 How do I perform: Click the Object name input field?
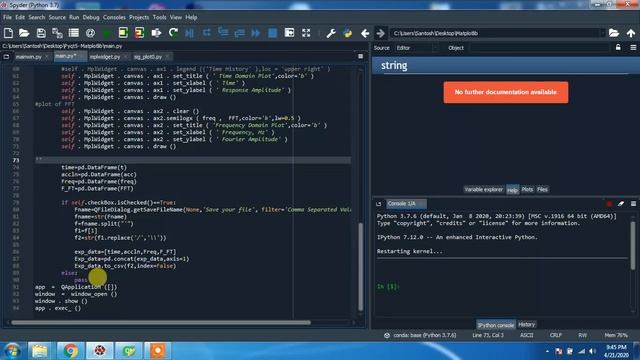point(539,48)
